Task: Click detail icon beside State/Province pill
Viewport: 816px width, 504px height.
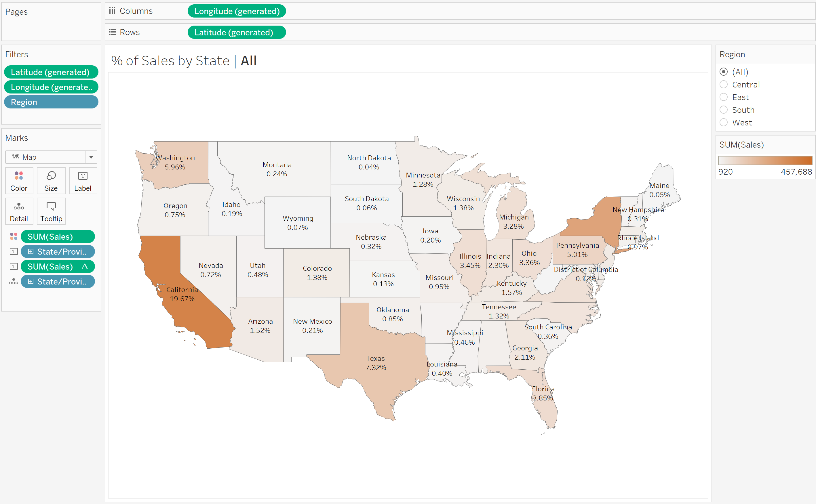Action: coord(14,282)
